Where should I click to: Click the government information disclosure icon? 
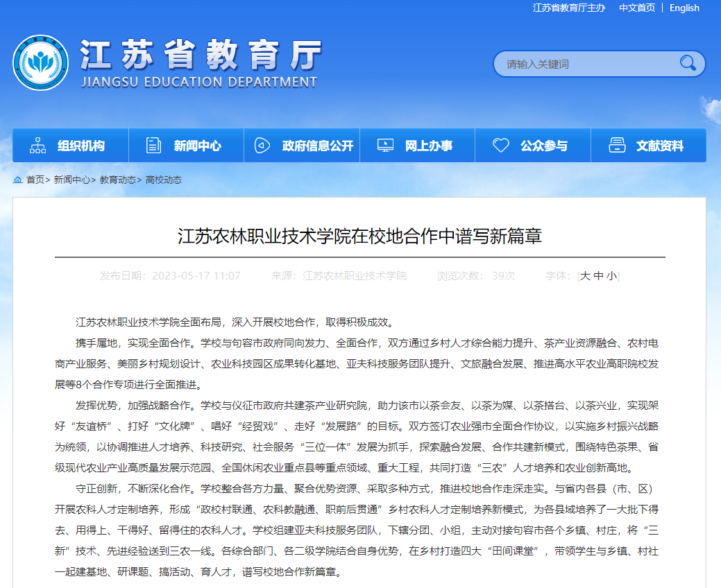262,146
